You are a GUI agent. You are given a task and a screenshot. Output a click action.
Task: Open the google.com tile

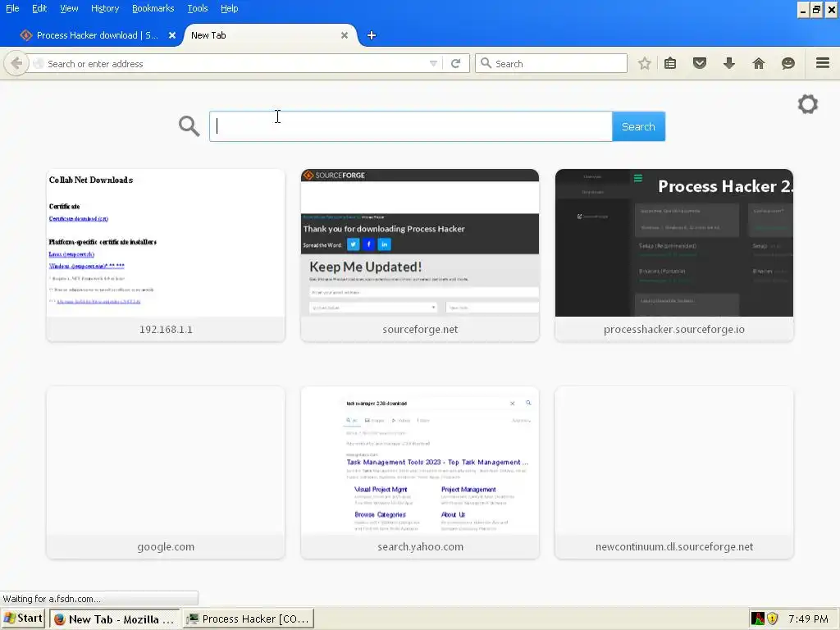click(166, 472)
